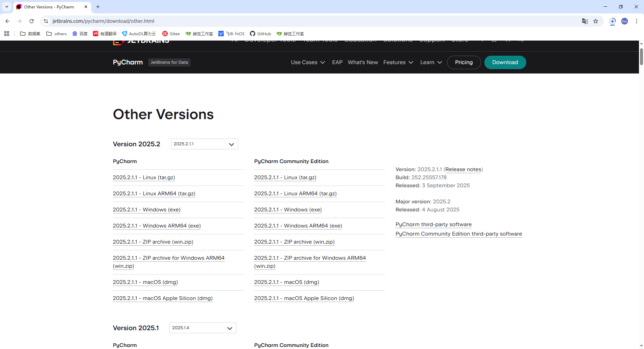Download PyCharm 2025.2.1.1 Linux tar.gz
644x349 pixels.
tap(144, 178)
